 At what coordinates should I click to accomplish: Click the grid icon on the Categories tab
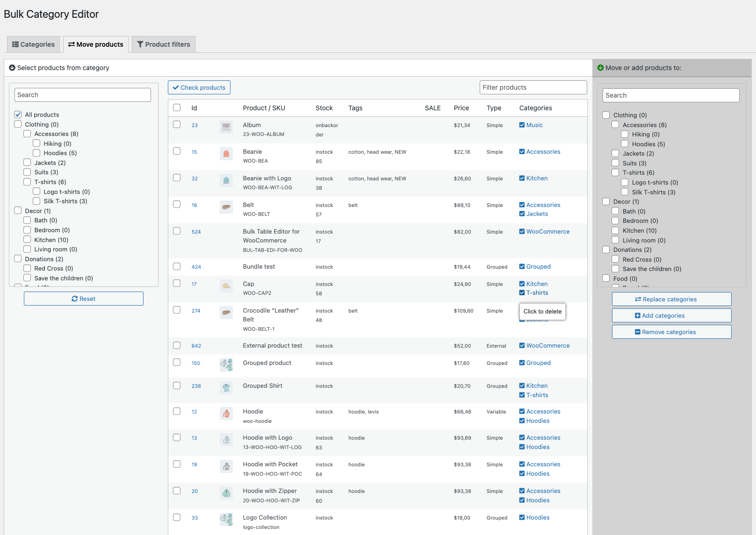(x=15, y=44)
